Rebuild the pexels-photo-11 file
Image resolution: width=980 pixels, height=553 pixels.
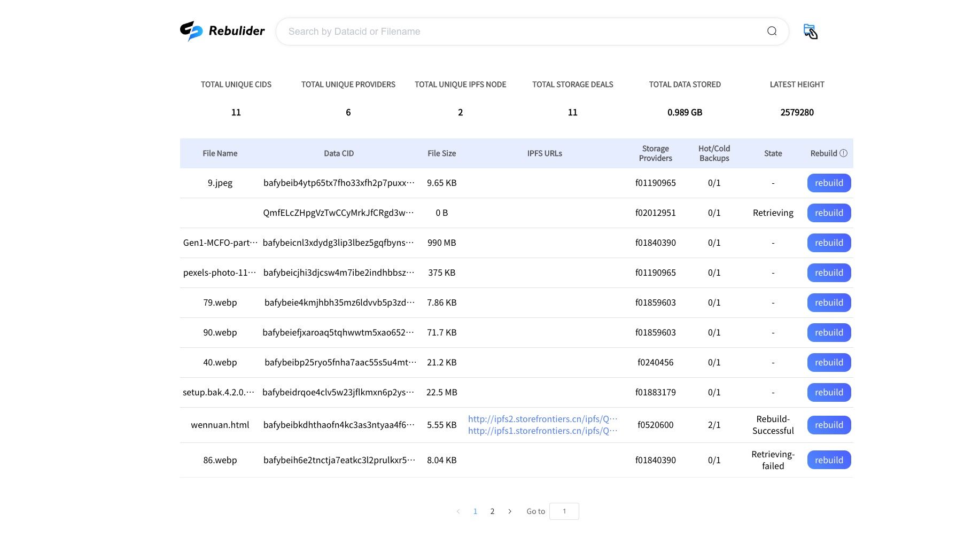(829, 272)
